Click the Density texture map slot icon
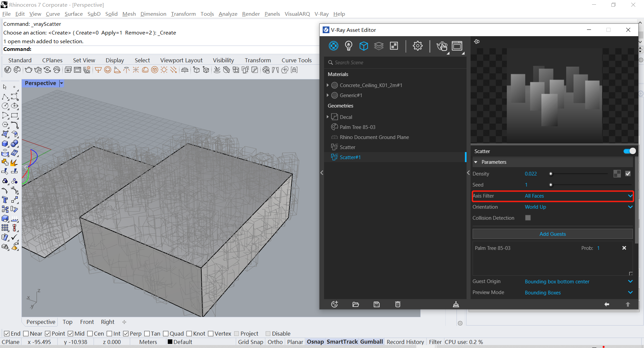The height and width of the screenshot is (348, 644). [x=617, y=173]
